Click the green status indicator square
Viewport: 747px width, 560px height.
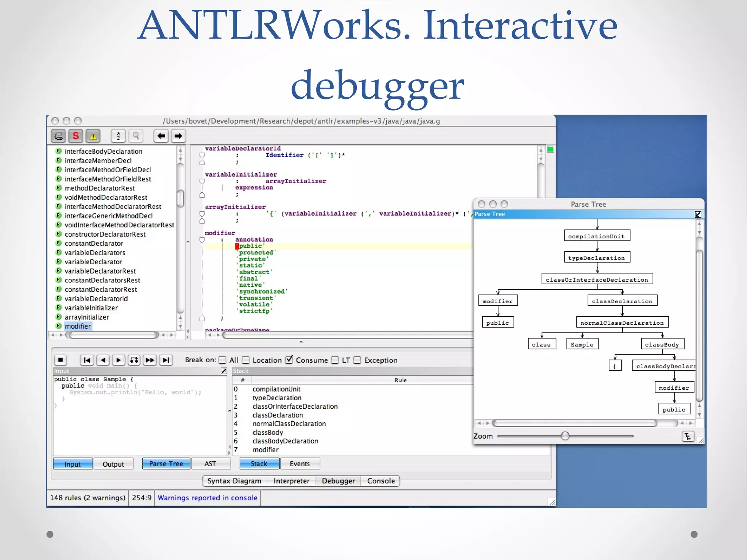pyautogui.click(x=551, y=149)
